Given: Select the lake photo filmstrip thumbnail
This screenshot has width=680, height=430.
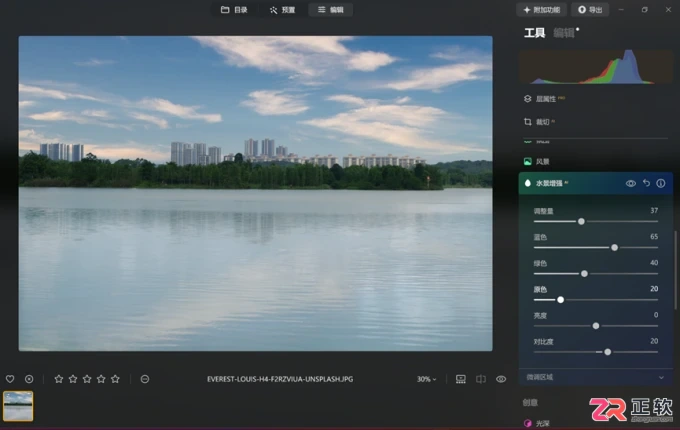Looking at the screenshot, I should (x=18, y=406).
